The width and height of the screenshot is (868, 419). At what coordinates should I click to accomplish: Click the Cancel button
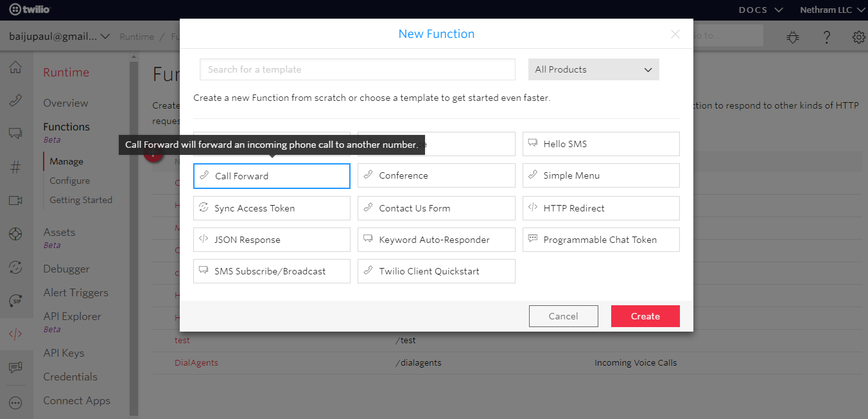click(564, 316)
